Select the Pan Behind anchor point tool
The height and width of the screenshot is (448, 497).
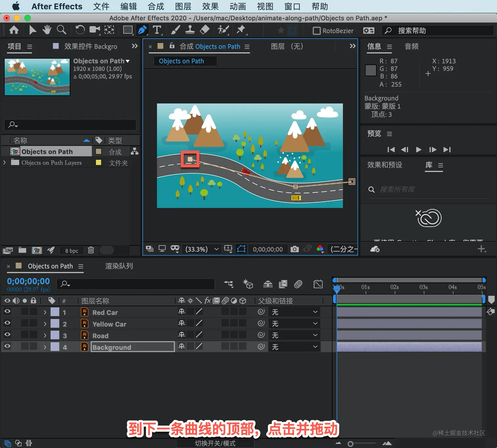[x=109, y=30]
